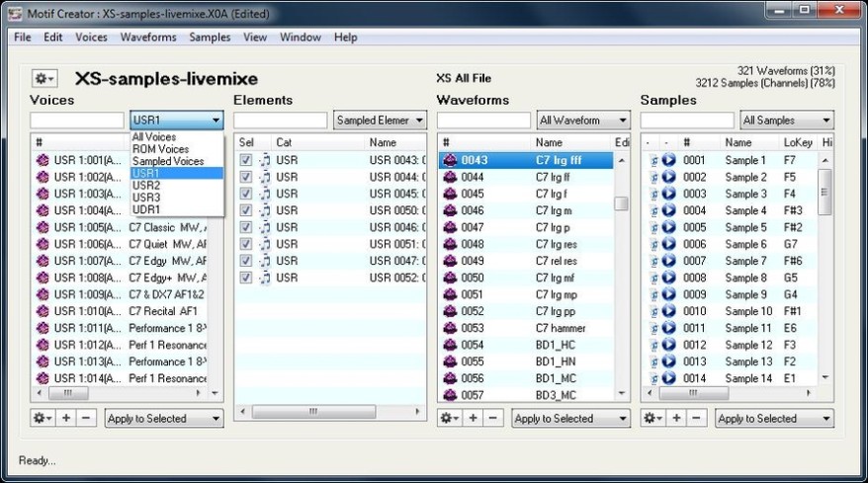
Task: Click the app icon in the title bar
Action: click(x=16, y=13)
